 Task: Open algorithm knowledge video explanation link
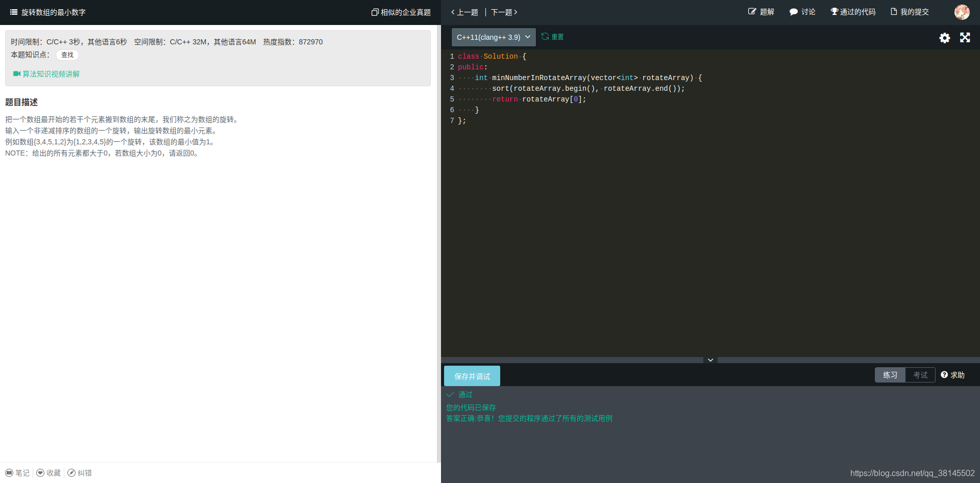coord(46,74)
